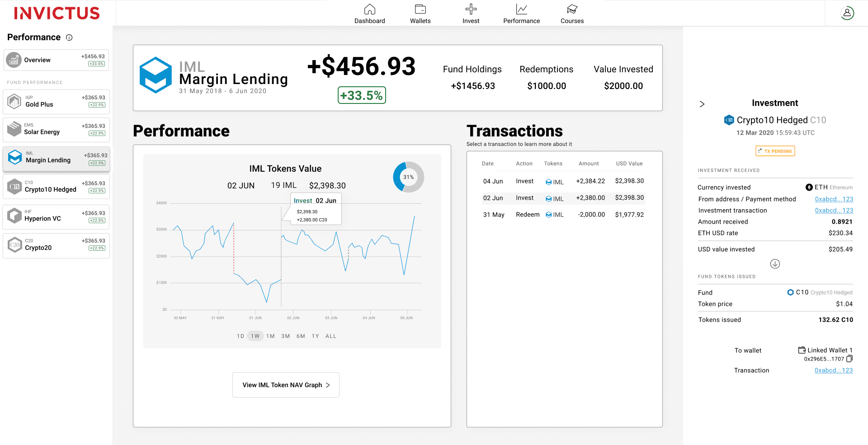
Task: Click the Linked Wallet 1 label
Action: pyautogui.click(x=830, y=350)
